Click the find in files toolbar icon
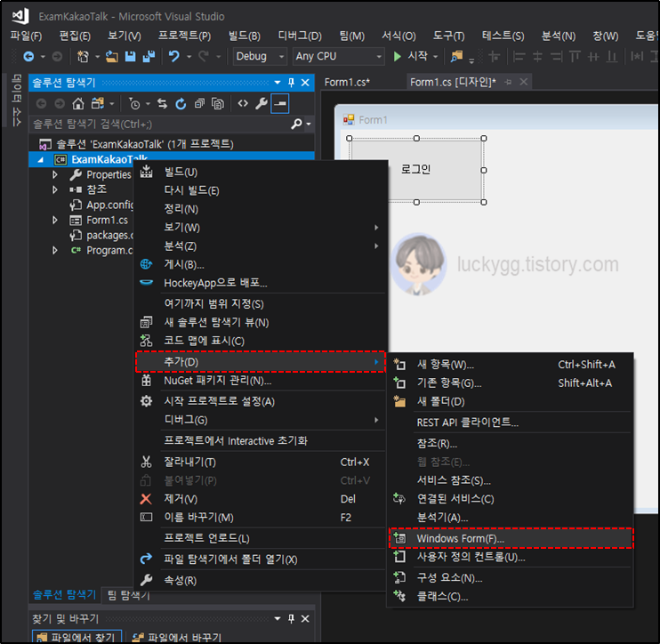 [456, 56]
